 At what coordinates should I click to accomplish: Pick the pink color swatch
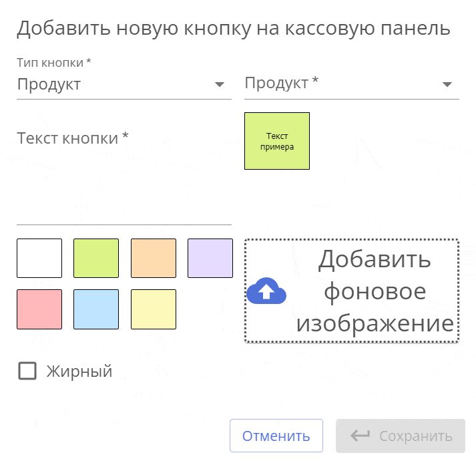(x=39, y=309)
